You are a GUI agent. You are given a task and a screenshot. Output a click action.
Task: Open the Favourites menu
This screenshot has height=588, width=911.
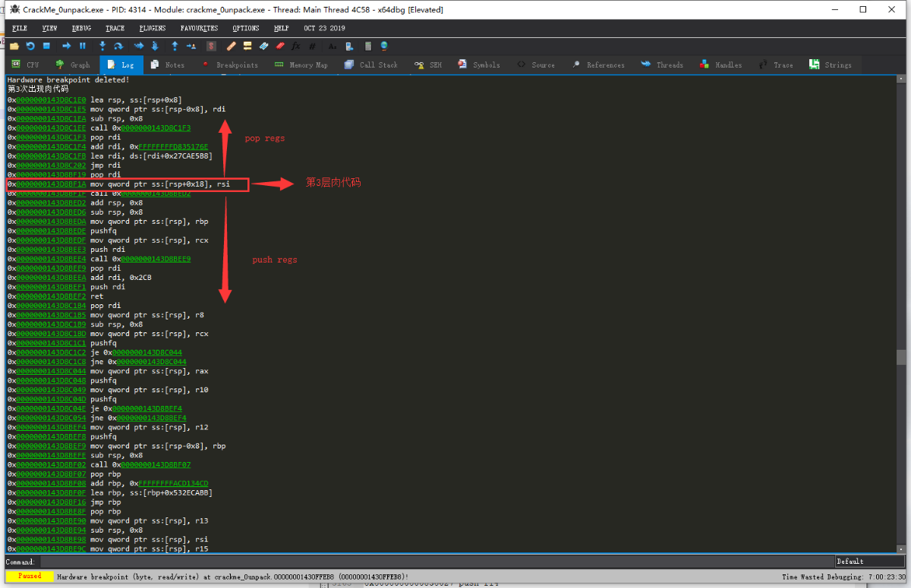(x=199, y=28)
